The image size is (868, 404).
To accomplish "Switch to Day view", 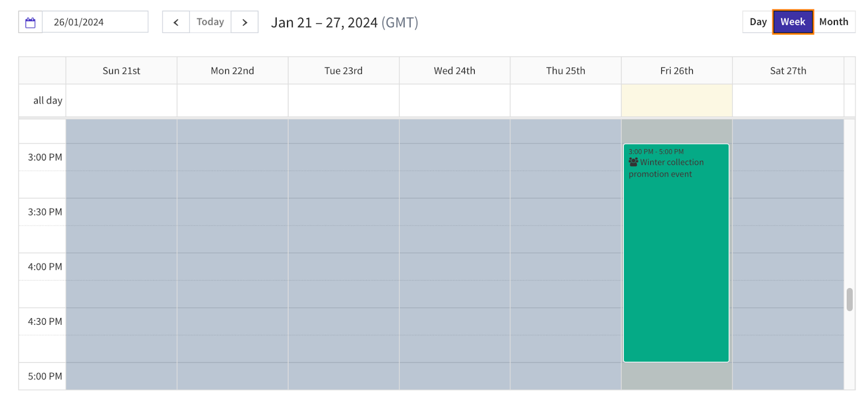I will tap(758, 22).
